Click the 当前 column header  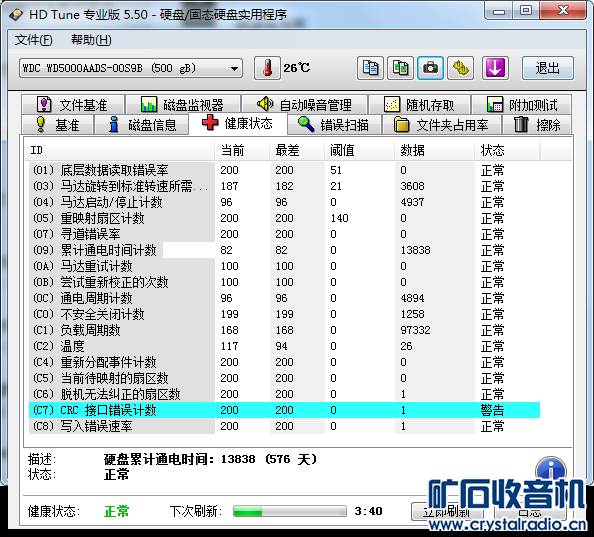click(x=242, y=150)
